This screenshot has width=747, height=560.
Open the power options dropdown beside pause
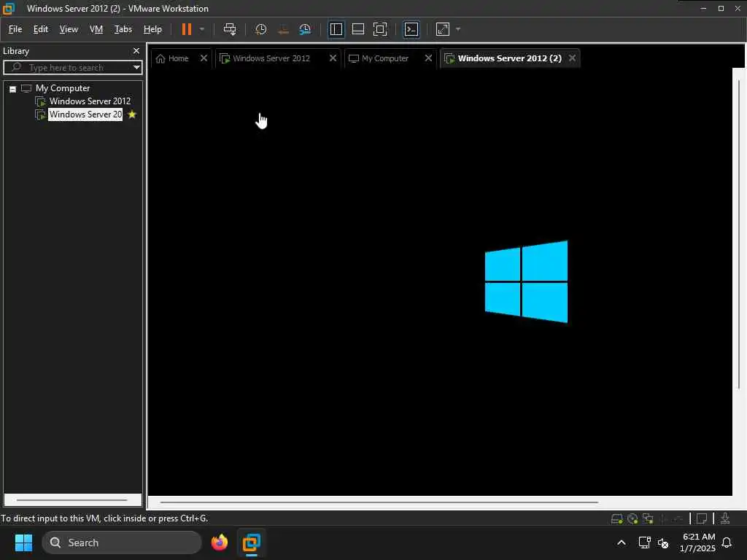click(202, 29)
